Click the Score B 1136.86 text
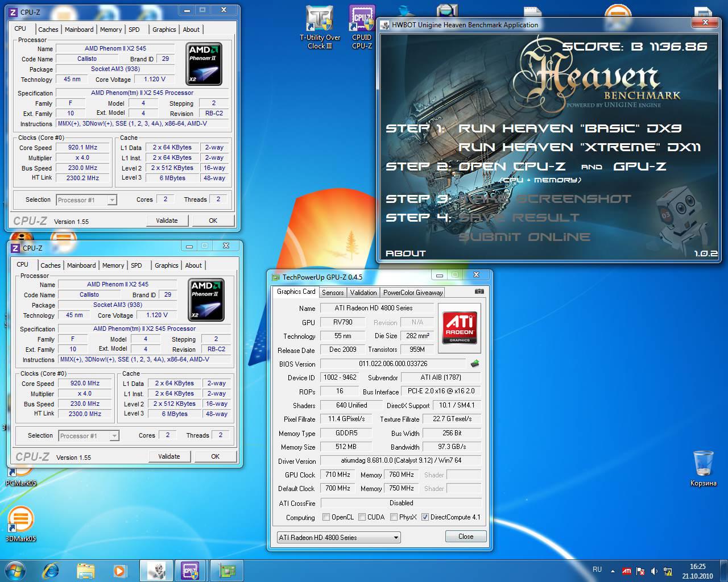728x582 pixels. tap(635, 47)
